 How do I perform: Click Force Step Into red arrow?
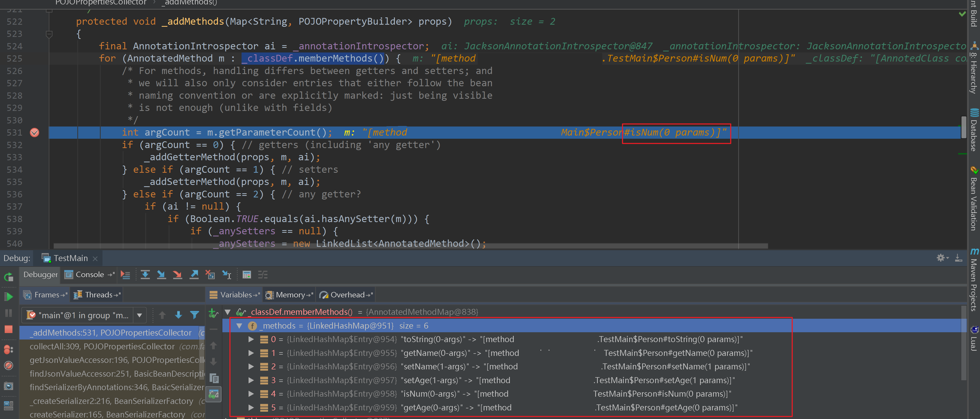pos(177,275)
